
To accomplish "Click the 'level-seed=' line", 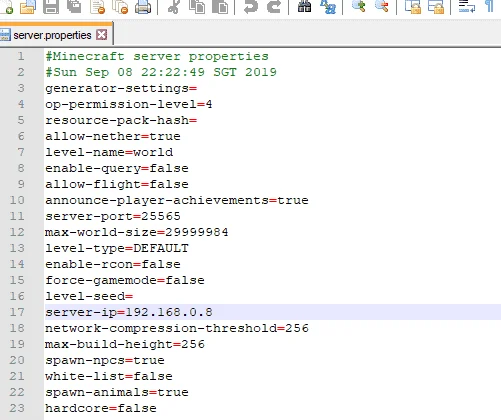I will (89, 296).
